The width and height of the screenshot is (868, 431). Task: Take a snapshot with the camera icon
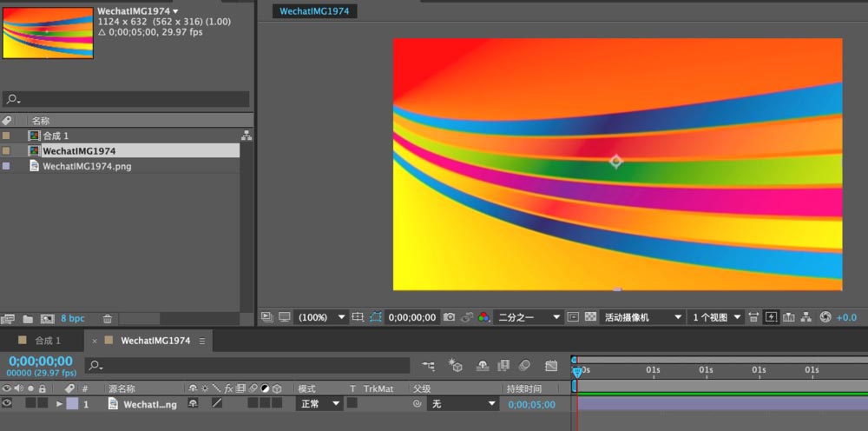(449, 317)
